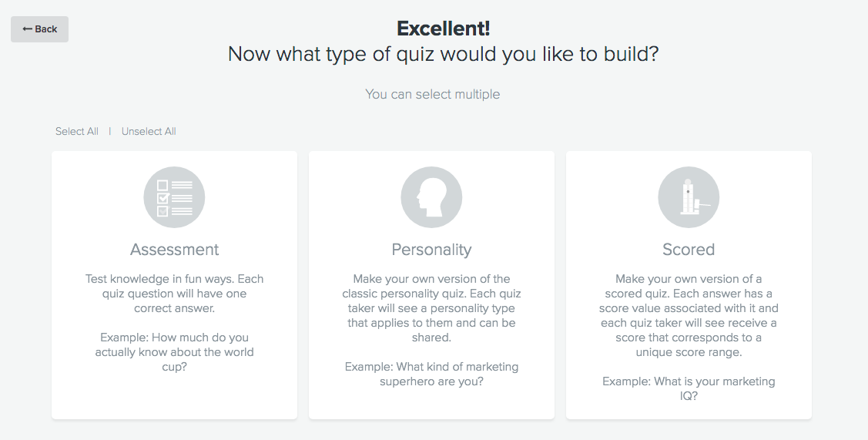Image resolution: width=868 pixels, height=440 pixels.
Task: Toggle the Scored quiz type title
Action: pos(689,250)
